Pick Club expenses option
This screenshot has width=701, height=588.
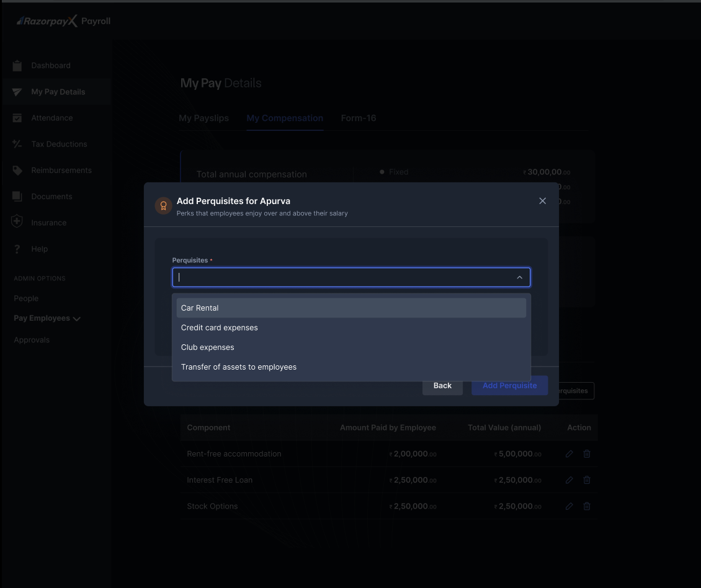pyautogui.click(x=351, y=347)
